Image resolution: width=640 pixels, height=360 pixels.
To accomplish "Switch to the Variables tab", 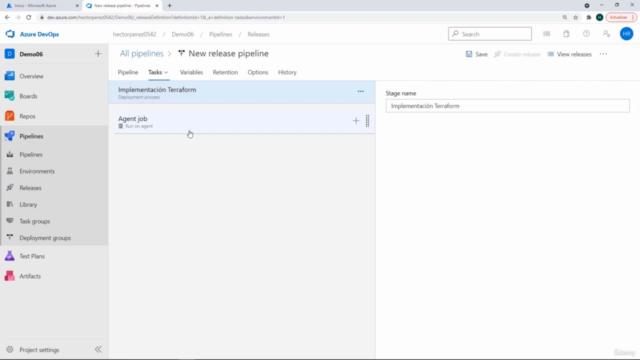I will [x=191, y=72].
